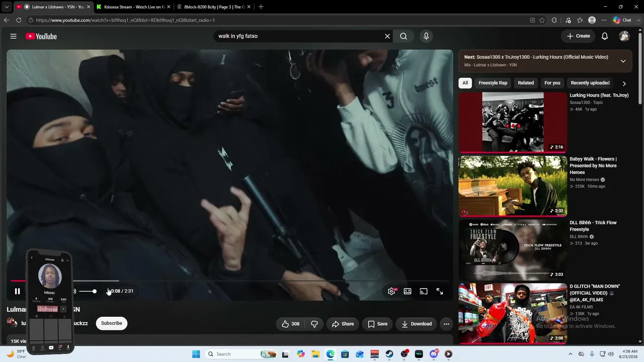Open the player settings gear

[x=391, y=291]
